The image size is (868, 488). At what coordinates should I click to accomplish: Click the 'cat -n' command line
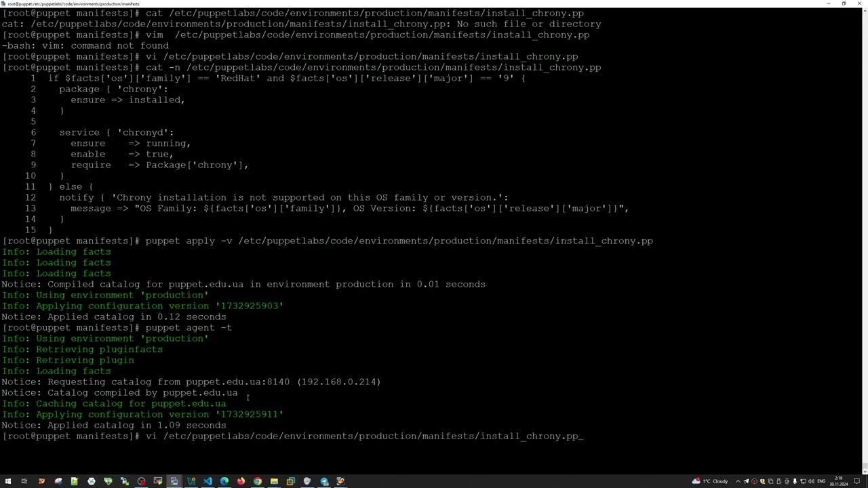(301, 67)
